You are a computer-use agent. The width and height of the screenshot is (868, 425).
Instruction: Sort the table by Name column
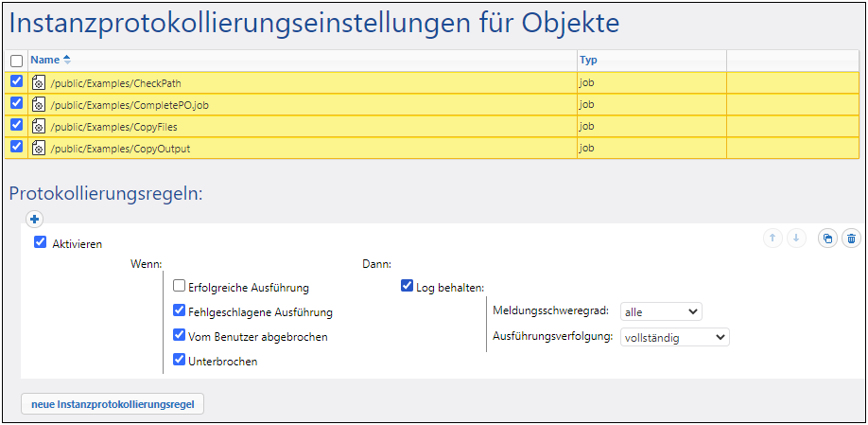coord(44,60)
